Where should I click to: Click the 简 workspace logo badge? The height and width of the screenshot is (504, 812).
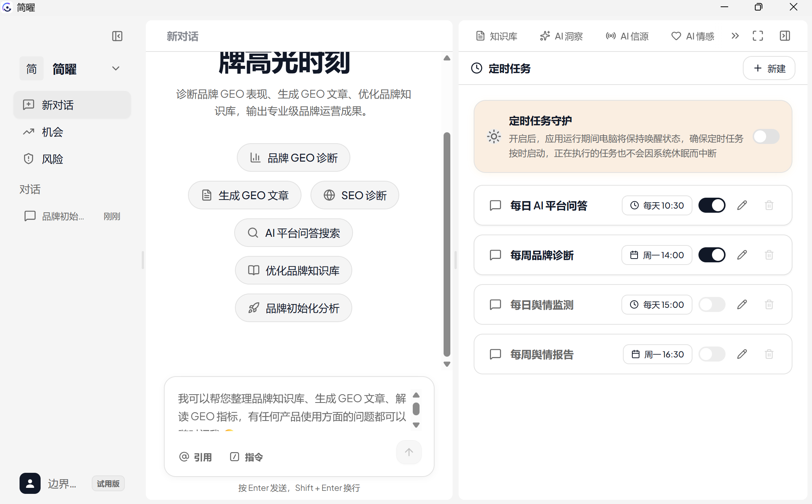click(x=32, y=68)
